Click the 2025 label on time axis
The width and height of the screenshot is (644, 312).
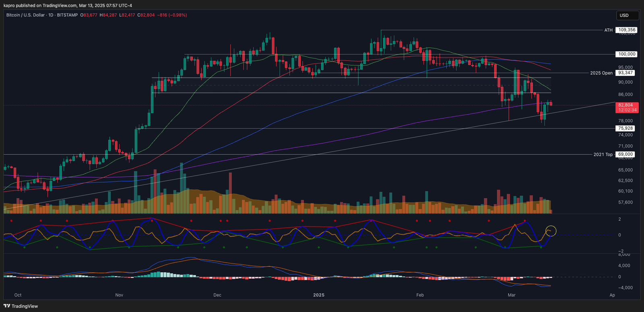coord(318,295)
